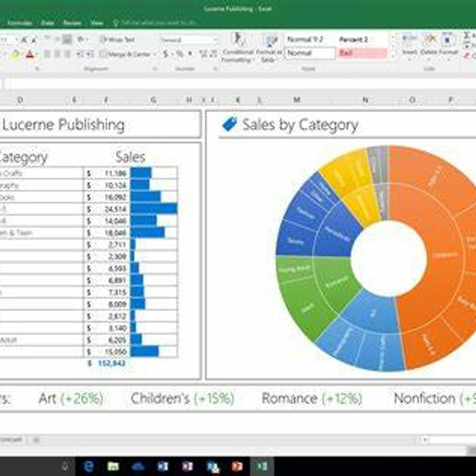Toggle middle vertical alignment
This screenshot has height=476, width=476.
tap(58, 39)
